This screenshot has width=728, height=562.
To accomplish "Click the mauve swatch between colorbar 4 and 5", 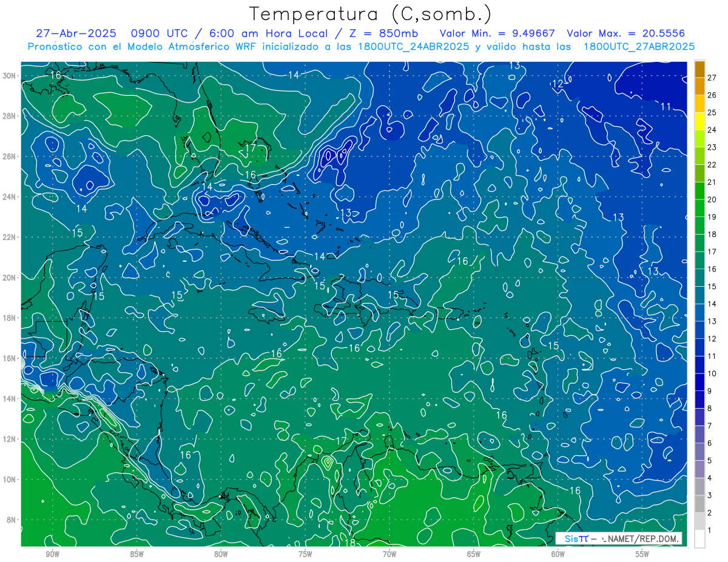I will coord(699,469).
